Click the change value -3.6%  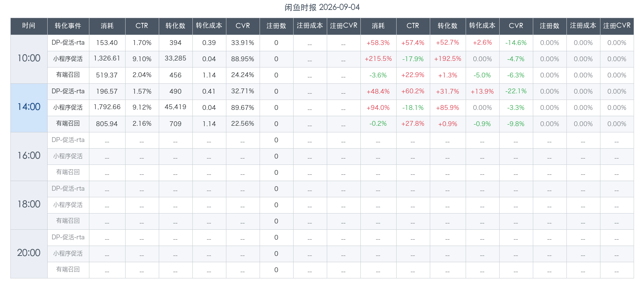coord(378,75)
